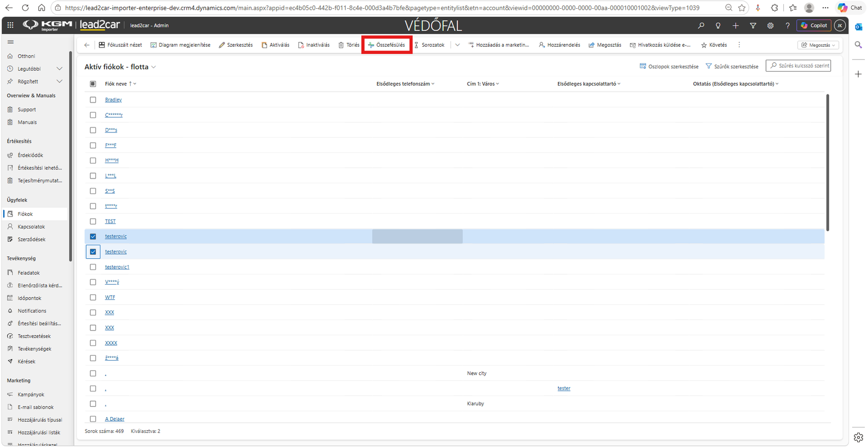Check the WTF row checkbox
This screenshot has width=868, height=447.
[93, 297]
